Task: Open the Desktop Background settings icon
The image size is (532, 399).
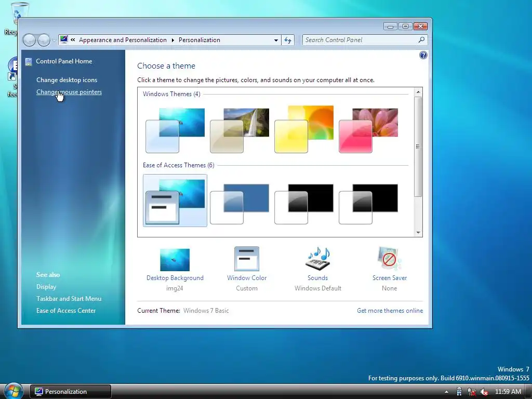Action: point(175,260)
